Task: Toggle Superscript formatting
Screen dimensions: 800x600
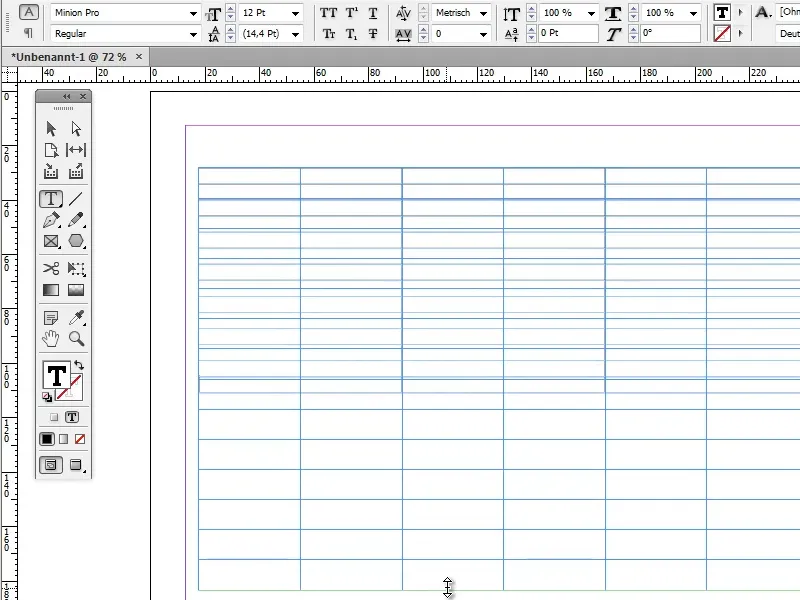Action: 352,13
